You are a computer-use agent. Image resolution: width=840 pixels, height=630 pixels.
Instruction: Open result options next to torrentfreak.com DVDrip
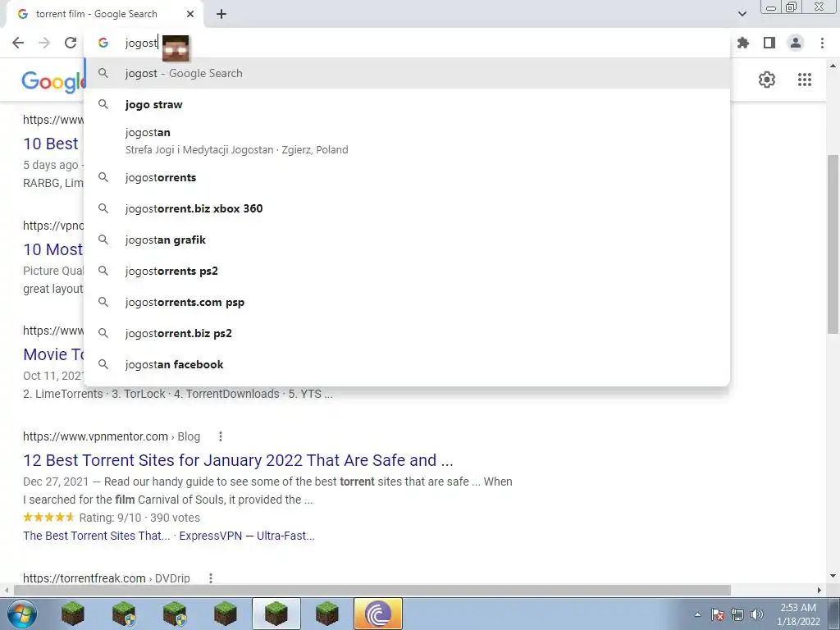tap(211, 578)
